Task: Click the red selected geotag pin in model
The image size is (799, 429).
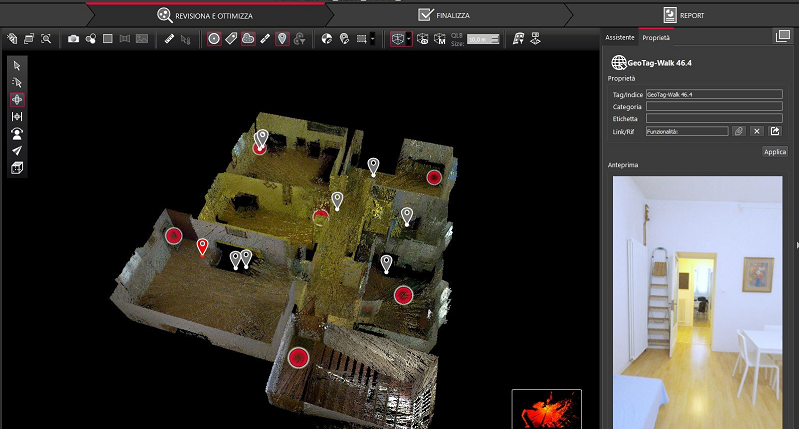Action: coord(202,246)
